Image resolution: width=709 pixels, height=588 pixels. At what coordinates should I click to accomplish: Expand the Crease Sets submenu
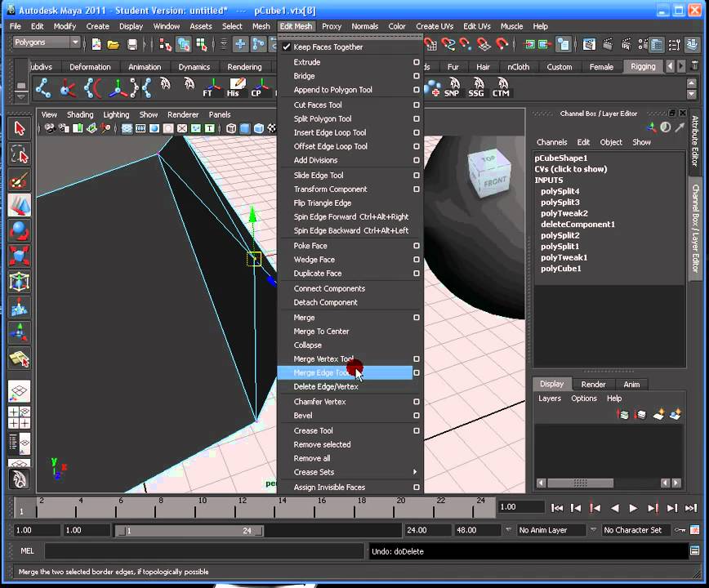(x=350, y=472)
